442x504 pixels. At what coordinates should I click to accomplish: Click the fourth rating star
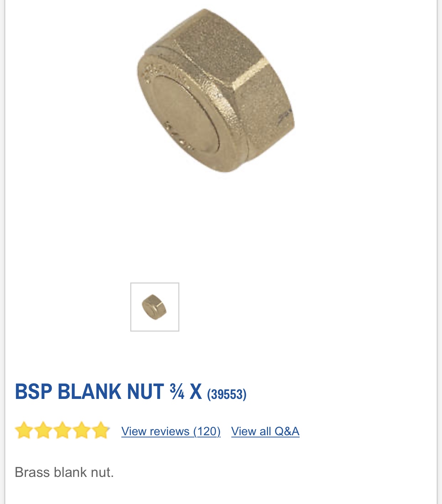coord(82,430)
